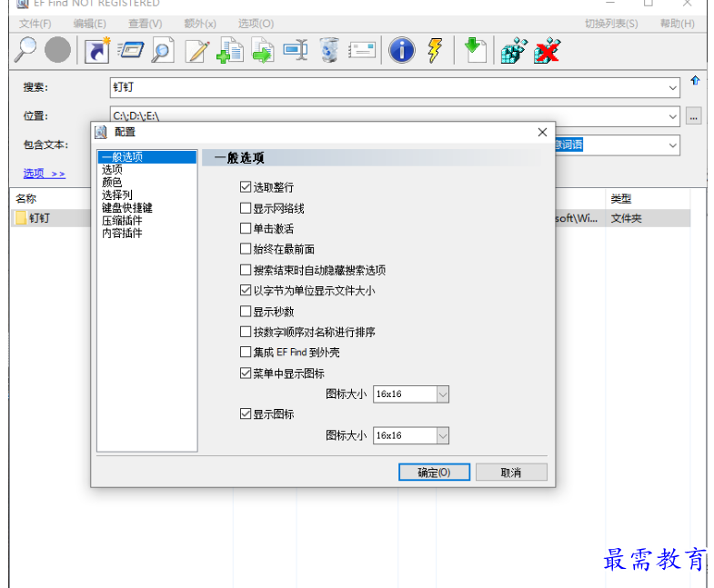Open 编辑(E) menu
Image resolution: width=714 pixels, height=588 pixels.
coord(90,24)
